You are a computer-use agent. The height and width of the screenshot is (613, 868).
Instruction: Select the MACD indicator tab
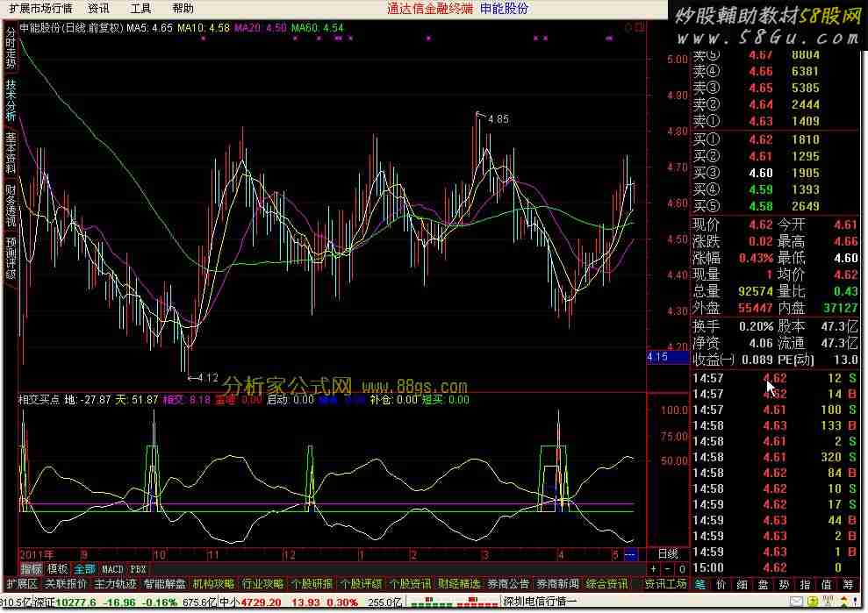[112, 569]
